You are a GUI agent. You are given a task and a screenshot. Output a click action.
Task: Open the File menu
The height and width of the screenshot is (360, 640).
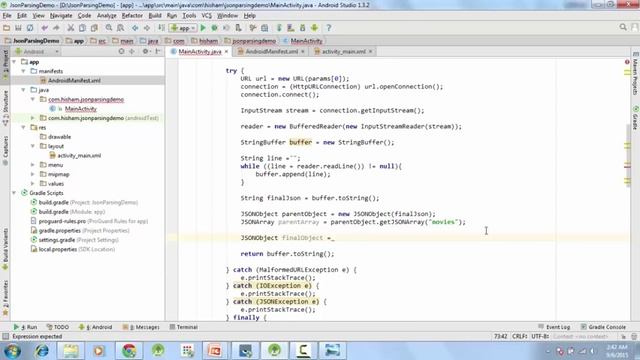pyautogui.click(x=7, y=16)
